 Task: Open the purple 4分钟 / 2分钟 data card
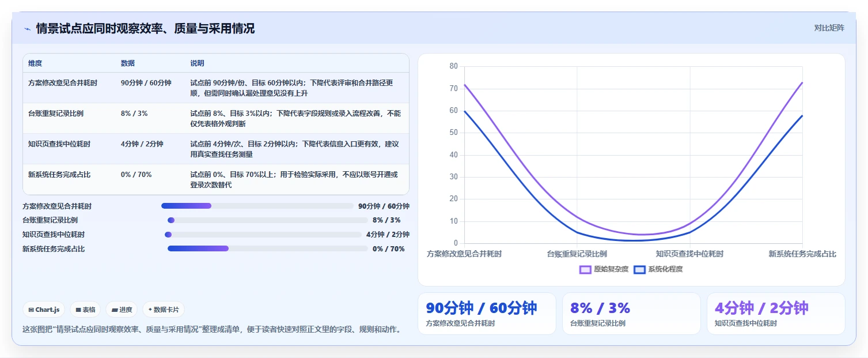[776, 314]
